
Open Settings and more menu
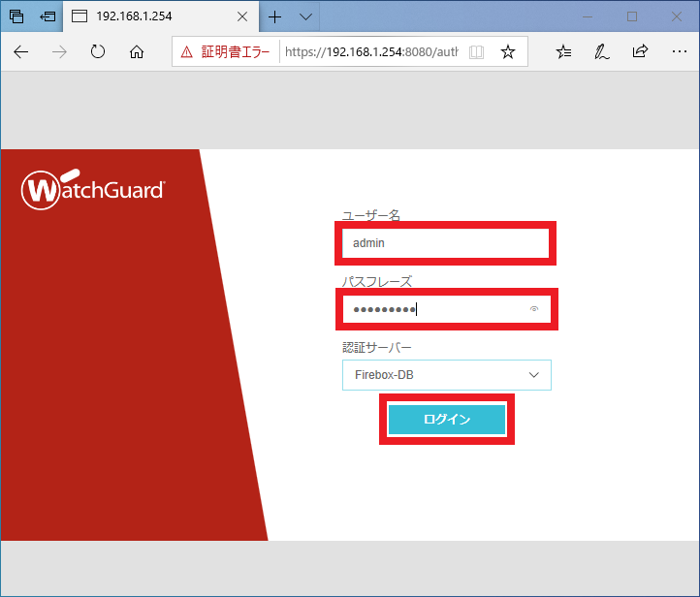pyautogui.click(x=679, y=51)
